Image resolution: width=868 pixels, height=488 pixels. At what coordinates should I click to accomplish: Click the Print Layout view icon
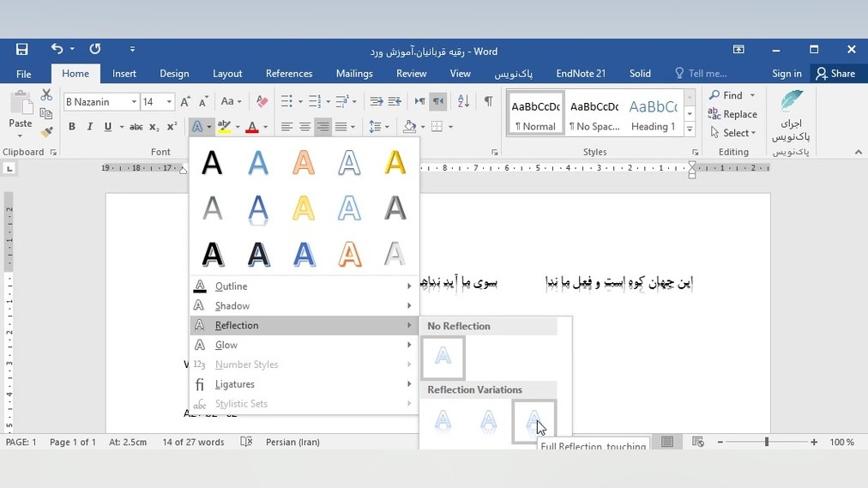coord(667,442)
